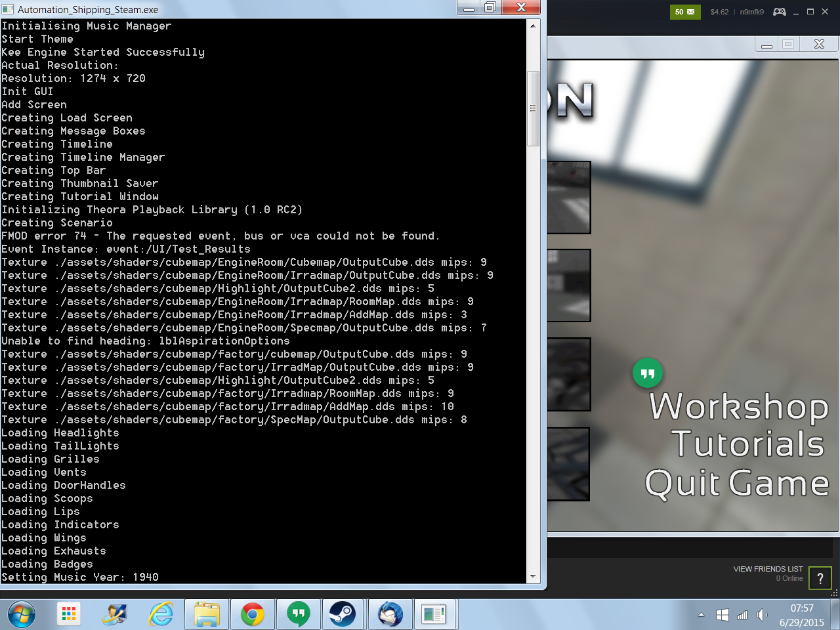Click 'Initializing Theora Playback Library' line

(152, 209)
